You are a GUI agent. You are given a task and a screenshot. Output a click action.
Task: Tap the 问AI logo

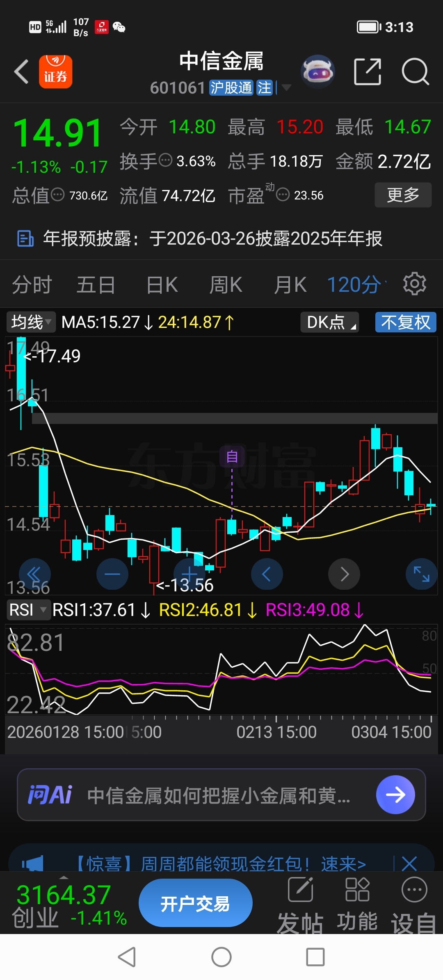click(50, 795)
